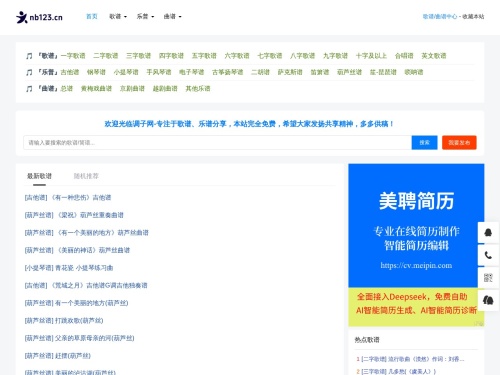Click the music note icon beside 乐普
500x375 pixels.
29,72
